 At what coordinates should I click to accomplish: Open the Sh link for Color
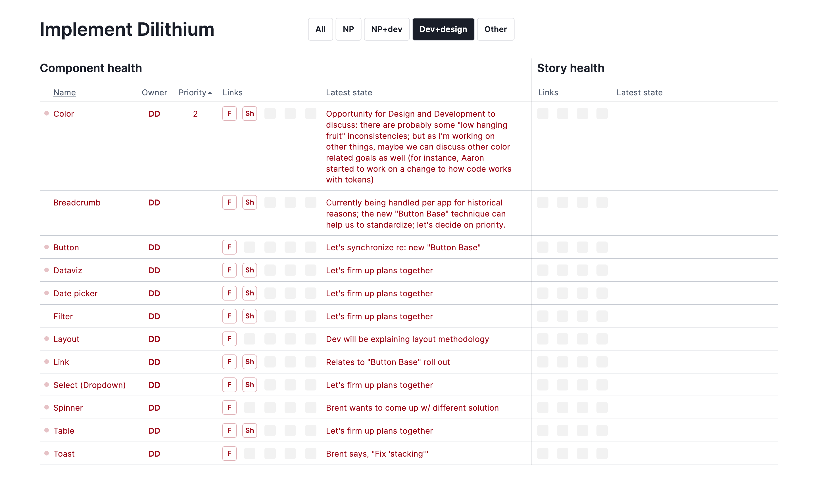250,114
